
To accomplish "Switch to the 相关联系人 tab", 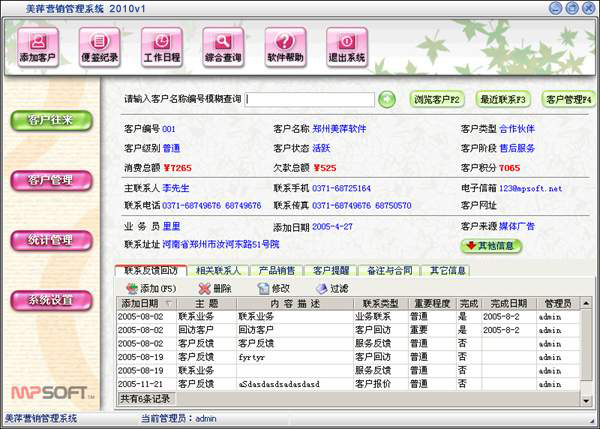I will pyautogui.click(x=217, y=270).
